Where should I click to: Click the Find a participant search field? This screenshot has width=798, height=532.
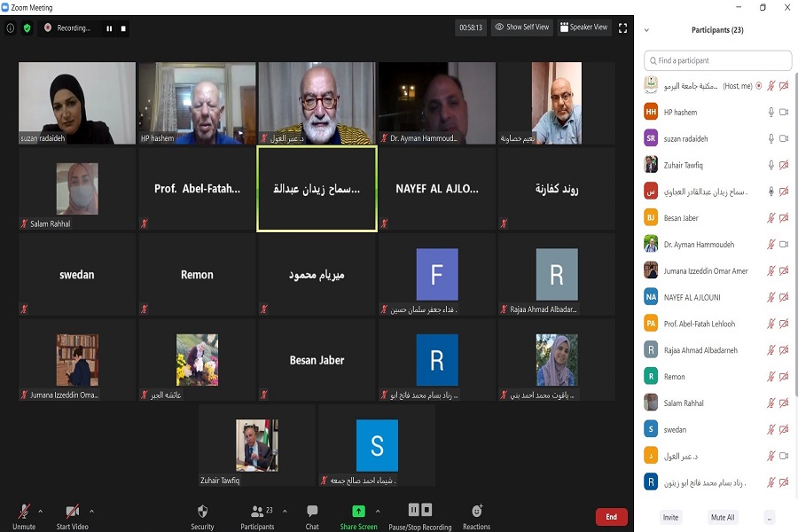(x=717, y=60)
